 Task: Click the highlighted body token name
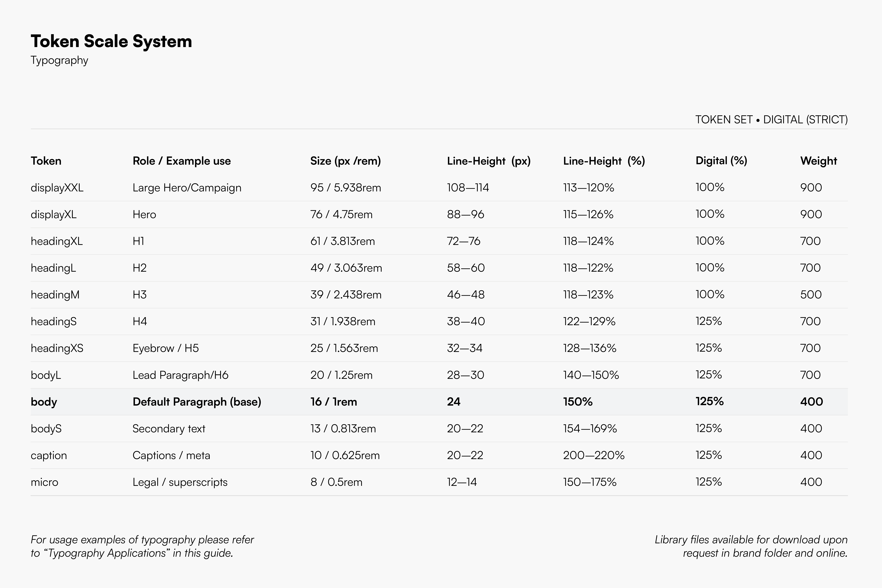click(x=44, y=402)
